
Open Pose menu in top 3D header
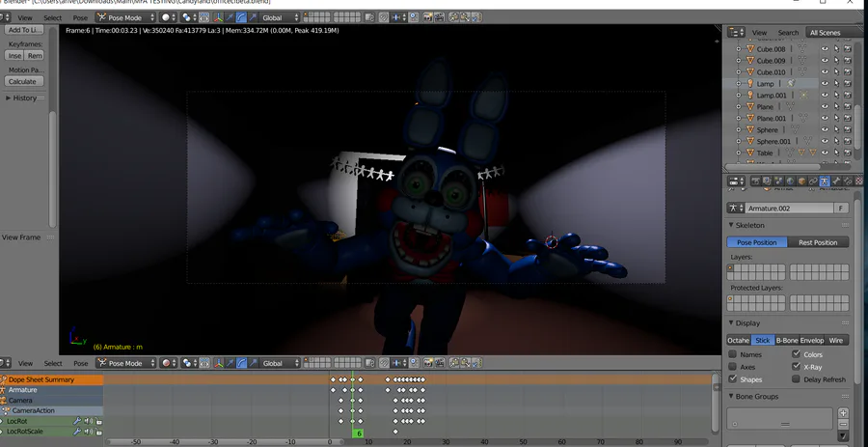pos(81,17)
